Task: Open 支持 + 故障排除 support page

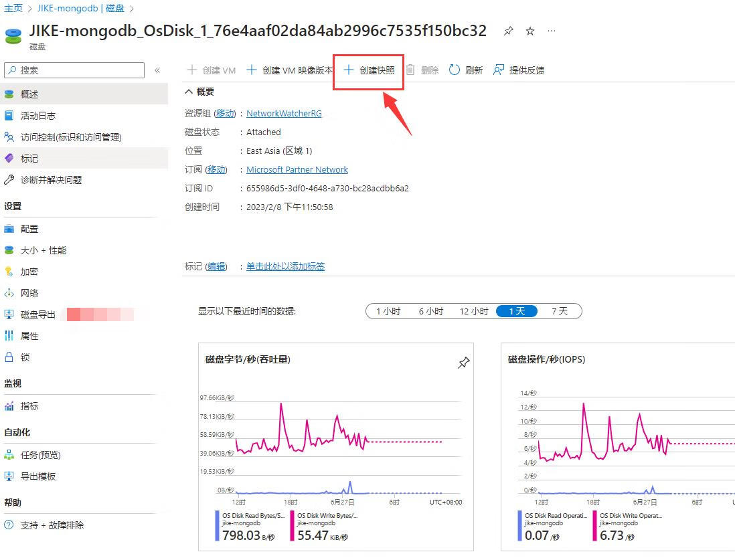Action: click(x=84, y=525)
